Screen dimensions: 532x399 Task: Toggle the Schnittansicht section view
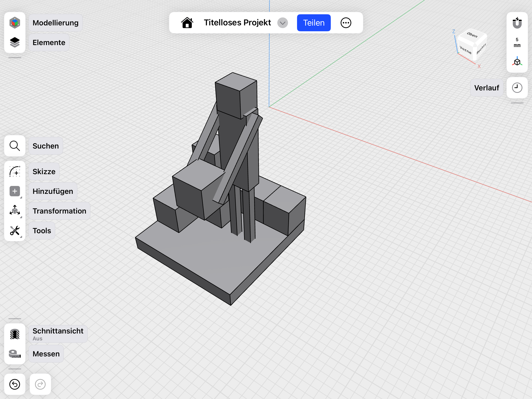click(x=15, y=334)
